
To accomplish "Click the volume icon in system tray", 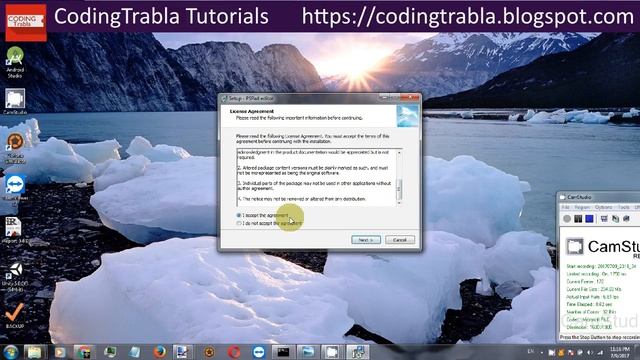I will [x=590, y=352].
